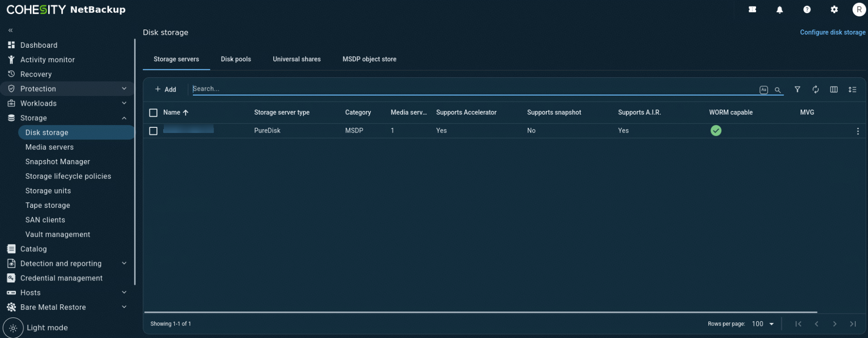Open the help question mark icon
The height and width of the screenshot is (338, 868).
(807, 9)
